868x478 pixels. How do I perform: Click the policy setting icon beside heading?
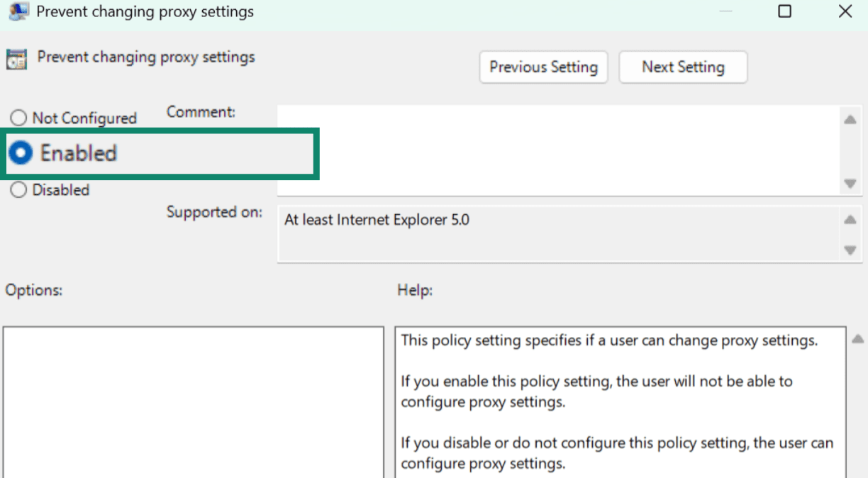click(16, 59)
